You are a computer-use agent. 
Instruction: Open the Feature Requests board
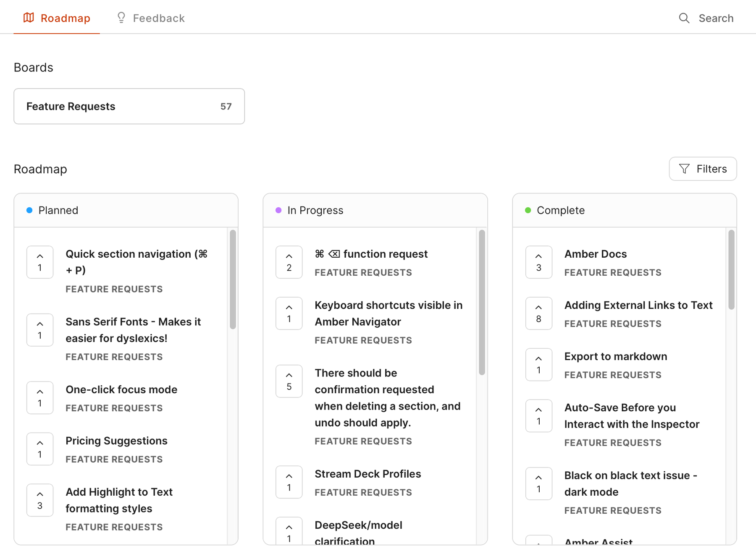[129, 106]
